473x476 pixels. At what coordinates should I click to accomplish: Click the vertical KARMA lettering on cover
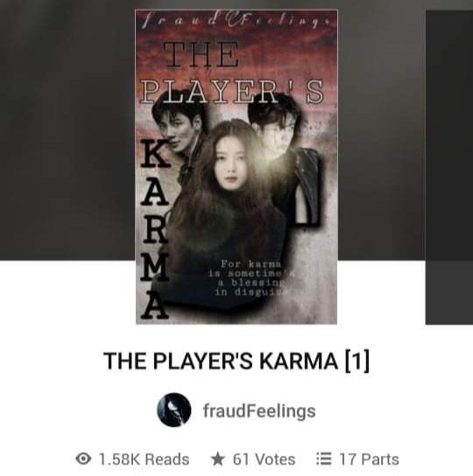click(x=155, y=230)
